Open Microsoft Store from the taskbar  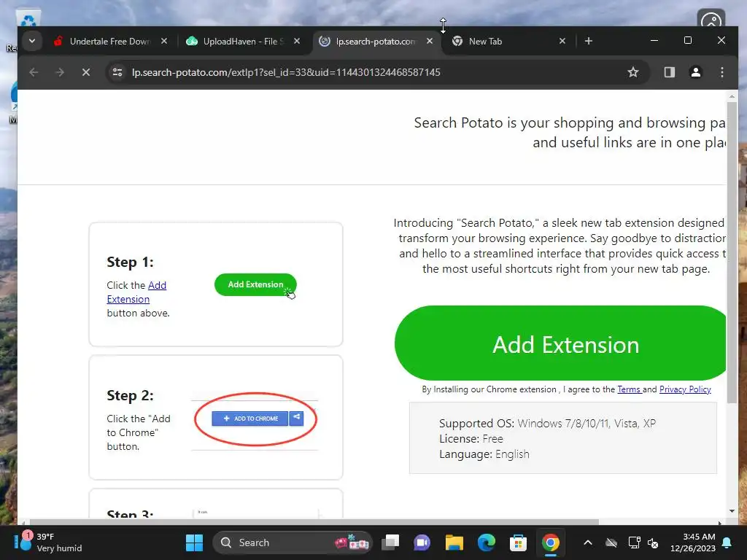pos(518,542)
